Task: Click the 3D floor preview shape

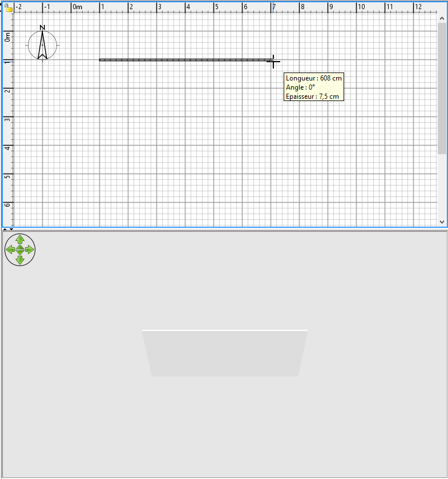Action: [x=225, y=353]
